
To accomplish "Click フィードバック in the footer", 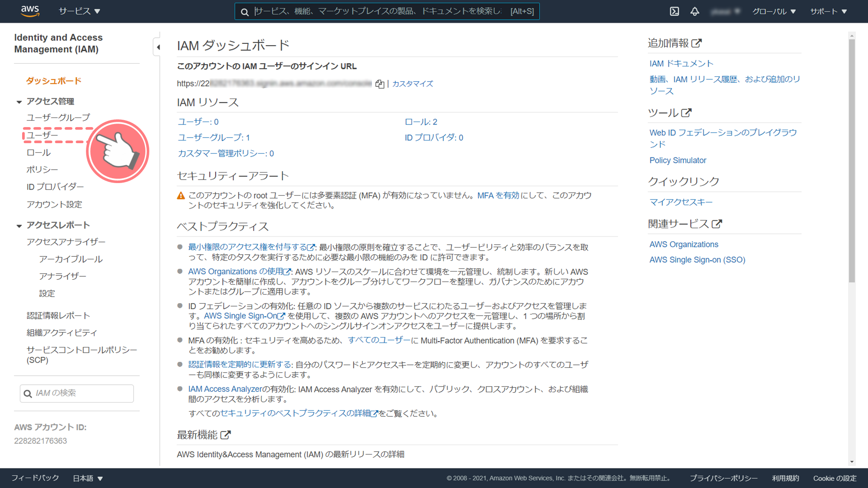I will [x=35, y=478].
